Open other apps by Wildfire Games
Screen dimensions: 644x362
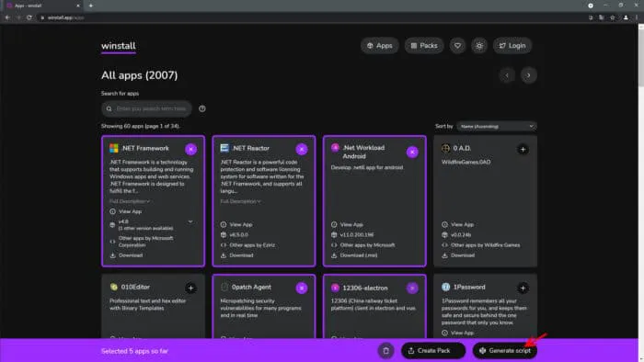click(x=481, y=245)
